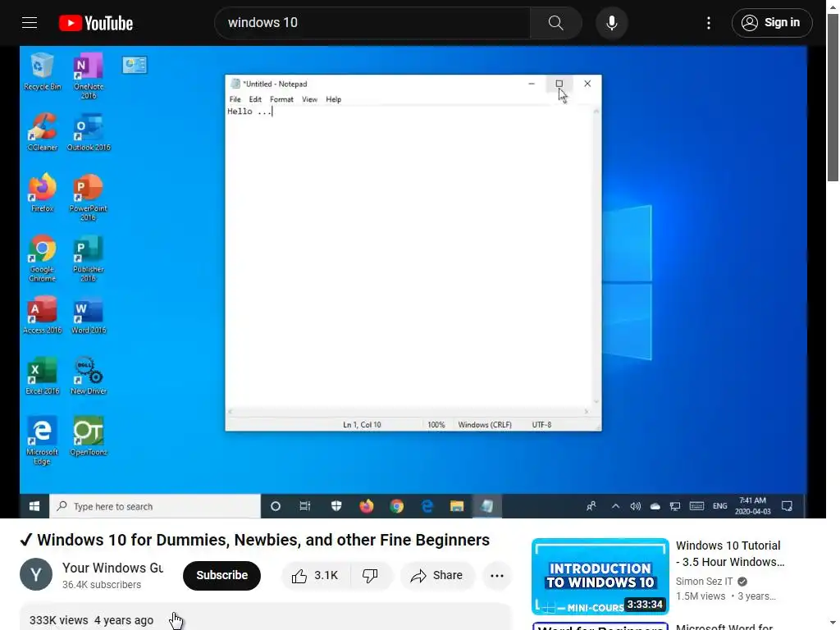The image size is (840, 630).
Task: Select the Excel 2016 desktop icon
Action: click(43, 377)
